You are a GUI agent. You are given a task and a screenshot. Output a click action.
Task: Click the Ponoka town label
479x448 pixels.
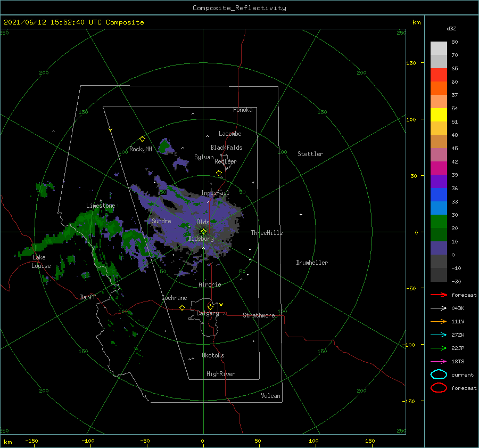243,110
